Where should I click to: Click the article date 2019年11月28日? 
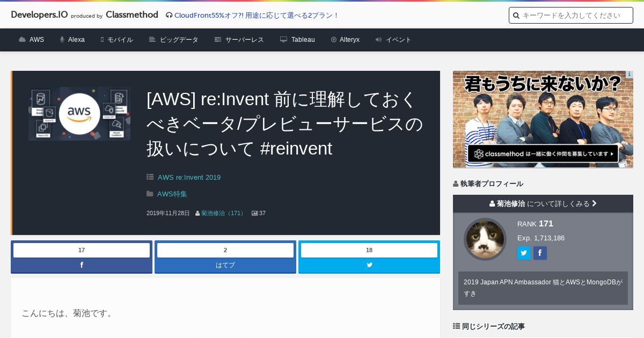pyautogui.click(x=168, y=213)
